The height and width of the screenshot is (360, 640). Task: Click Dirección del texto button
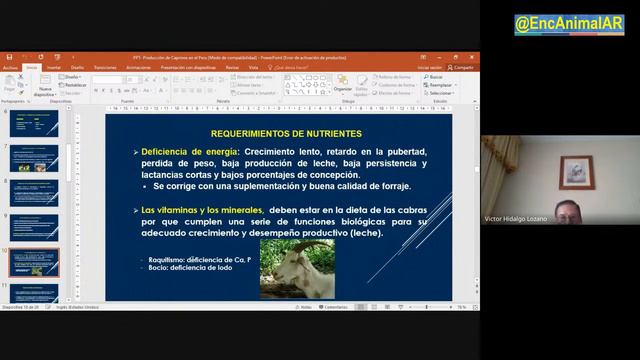pos(252,77)
